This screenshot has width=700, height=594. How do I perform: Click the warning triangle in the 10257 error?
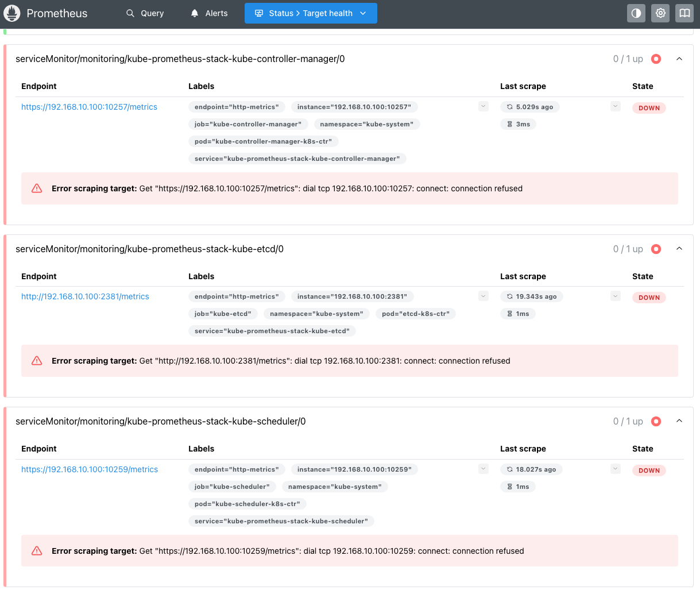37,188
